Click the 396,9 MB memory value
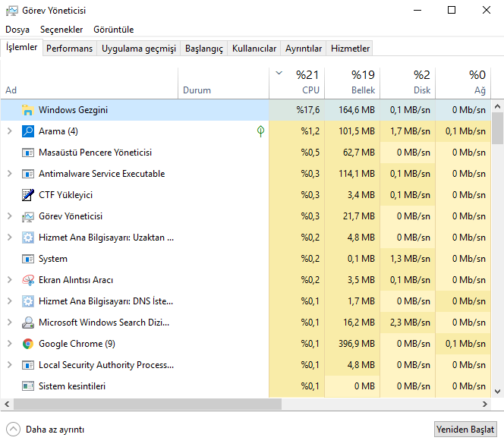504x447 pixels. [x=357, y=344]
